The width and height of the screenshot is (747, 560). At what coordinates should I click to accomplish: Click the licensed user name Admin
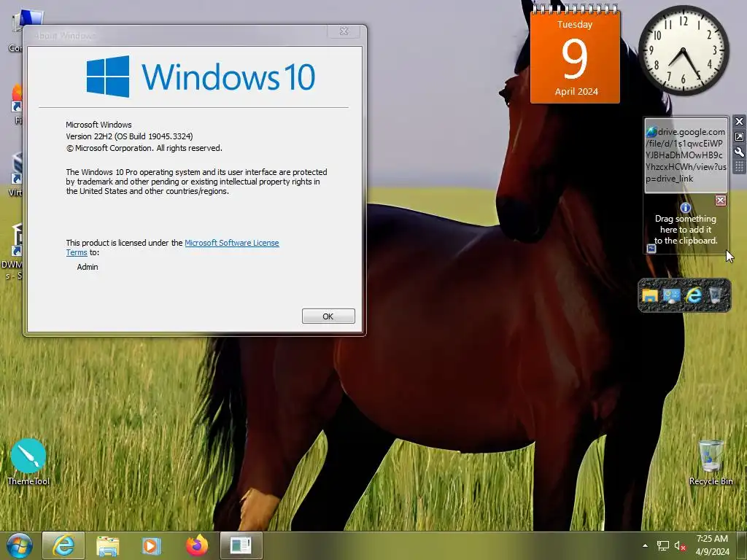pyautogui.click(x=88, y=267)
